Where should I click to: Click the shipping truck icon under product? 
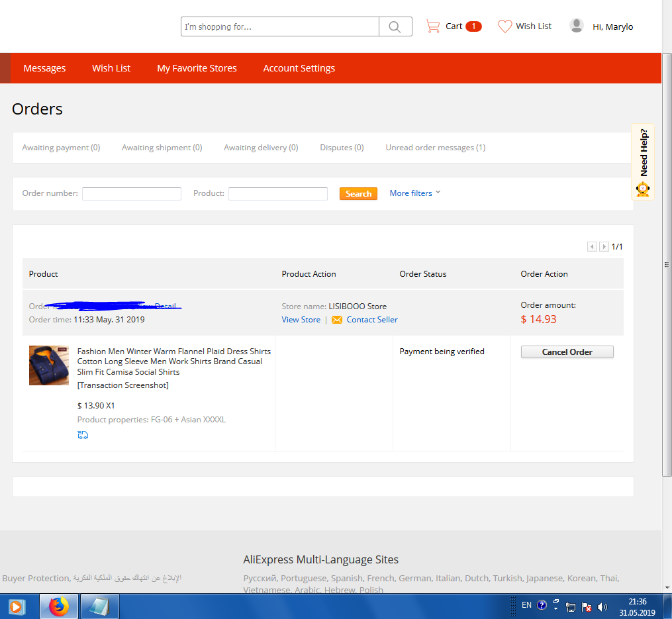tap(83, 435)
